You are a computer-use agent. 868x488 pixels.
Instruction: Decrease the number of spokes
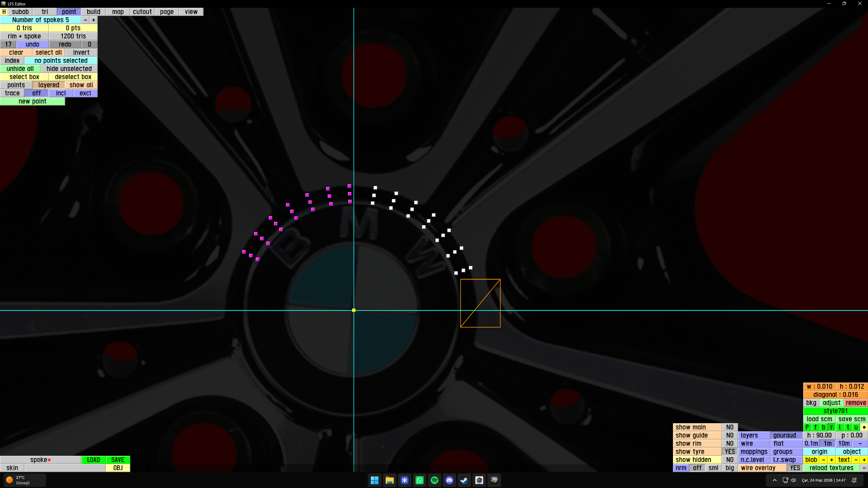[x=85, y=20]
